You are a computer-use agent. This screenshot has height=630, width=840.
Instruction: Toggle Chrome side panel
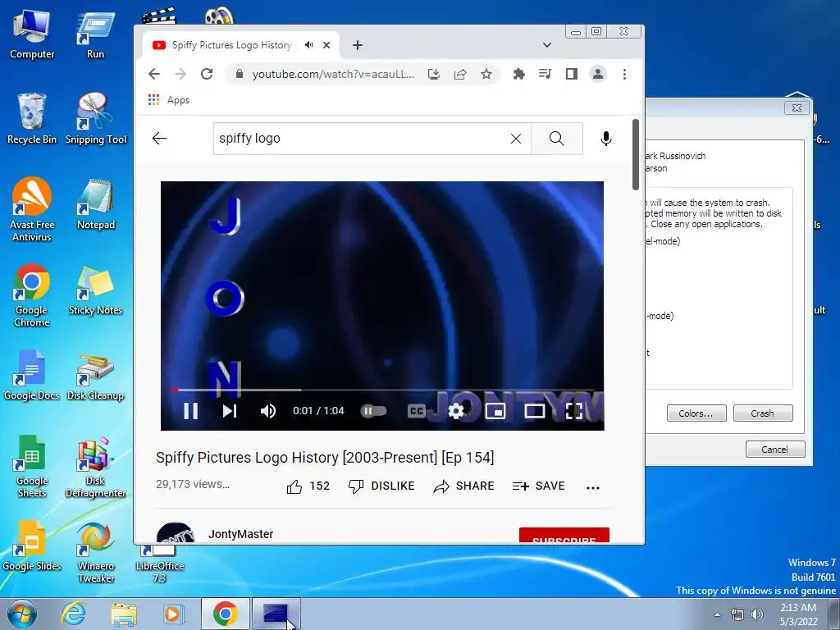[x=572, y=74]
